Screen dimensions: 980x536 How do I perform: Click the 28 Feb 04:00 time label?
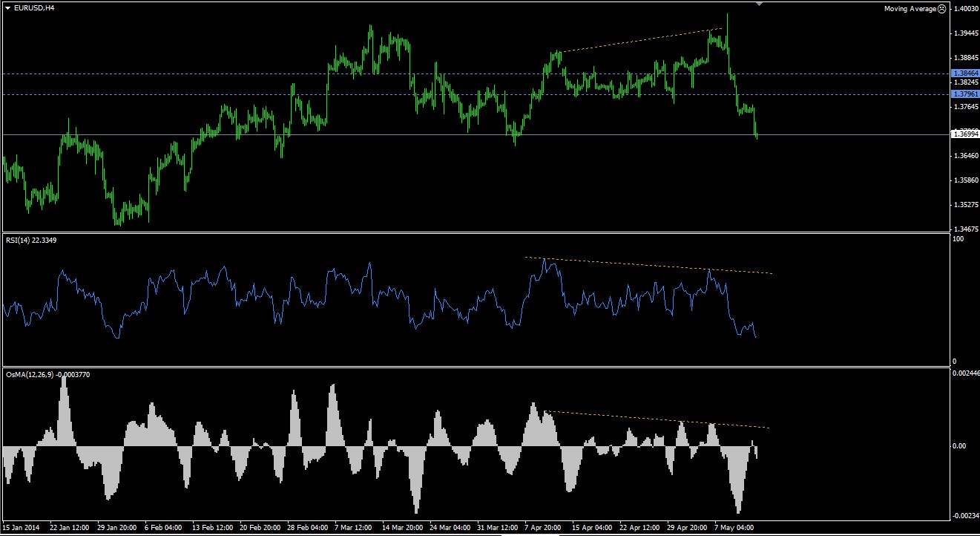pos(308,528)
